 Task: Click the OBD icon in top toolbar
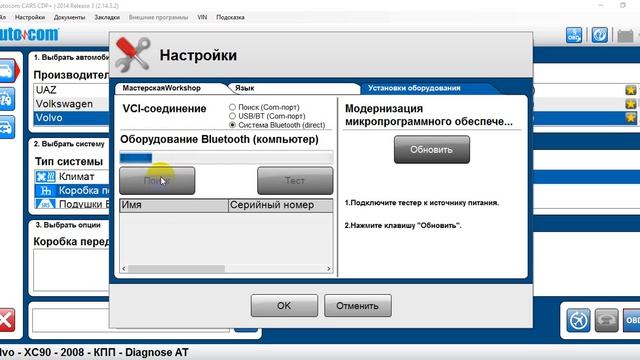(x=573, y=35)
